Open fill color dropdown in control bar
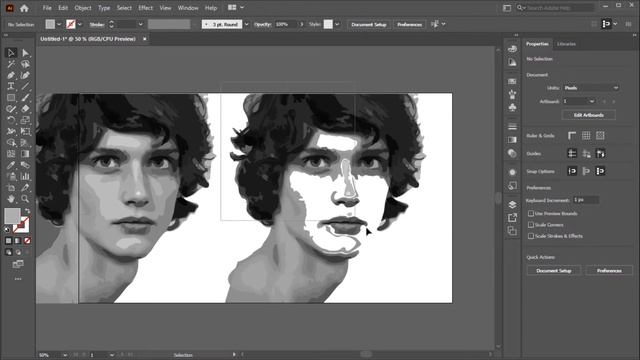The height and width of the screenshot is (360, 640). click(59, 24)
